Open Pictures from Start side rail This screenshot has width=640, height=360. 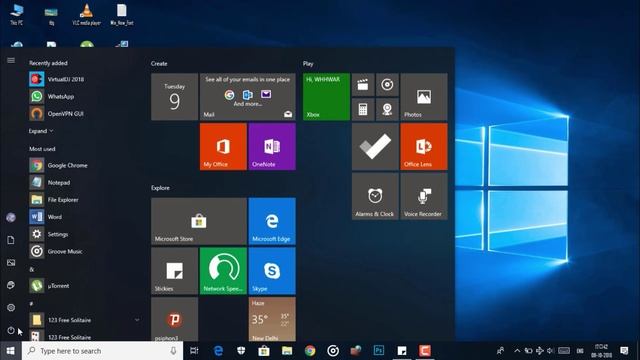point(11,262)
